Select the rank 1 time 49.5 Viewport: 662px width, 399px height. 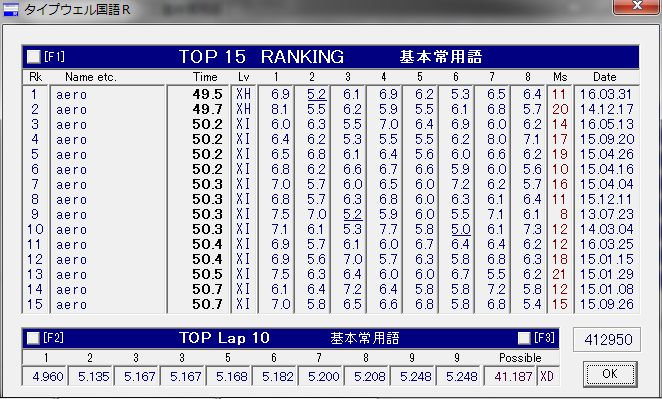click(207, 94)
